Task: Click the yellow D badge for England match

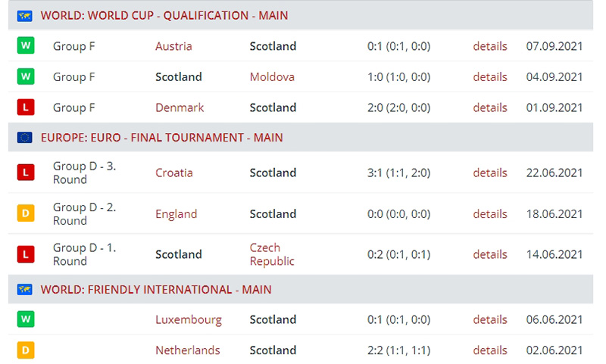Action: tap(26, 213)
